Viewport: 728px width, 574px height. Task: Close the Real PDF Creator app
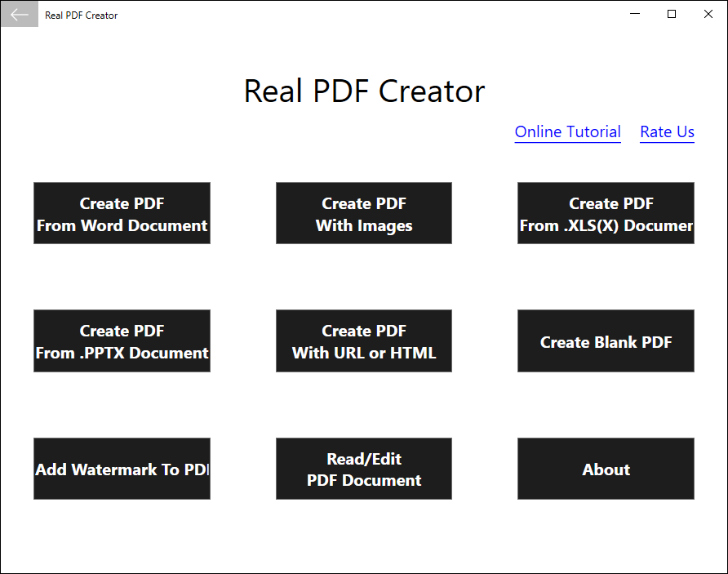(x=708, y=14)
